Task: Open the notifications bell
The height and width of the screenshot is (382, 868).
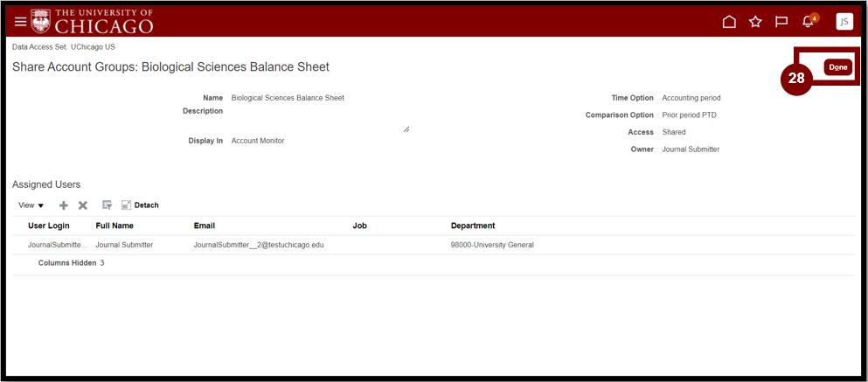Action: 809,22
